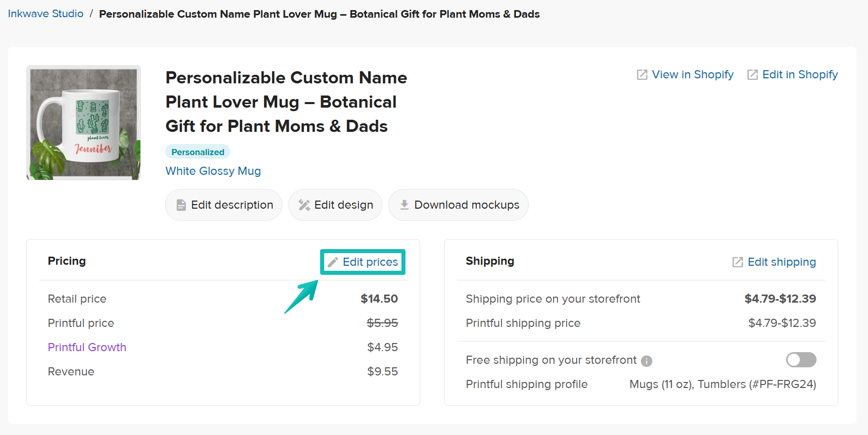The image size is (868, 435).
Task: Click the magic wand icon in Edit design
Action: (304, 205)
